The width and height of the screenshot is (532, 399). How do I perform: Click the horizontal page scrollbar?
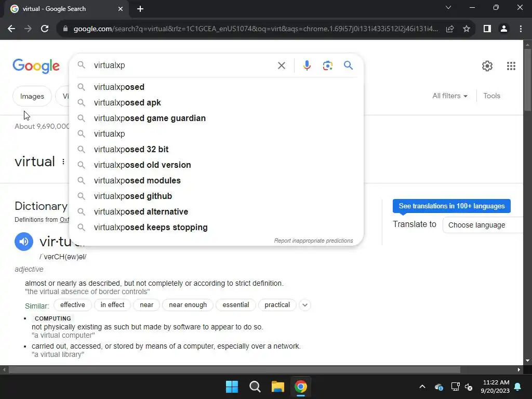click(x=234, y=370)
